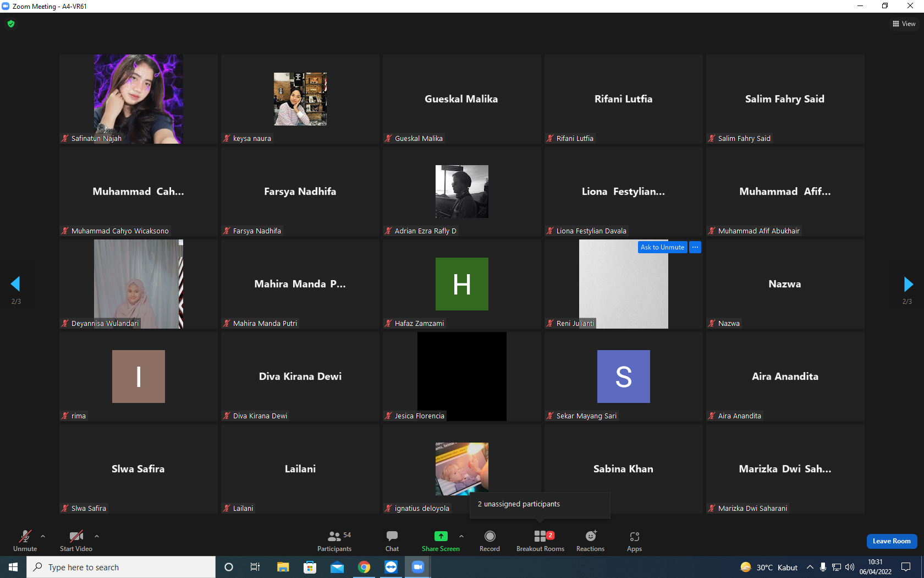Click the green encryption shield icon
924x578 pixels.
tap(11, 24)
